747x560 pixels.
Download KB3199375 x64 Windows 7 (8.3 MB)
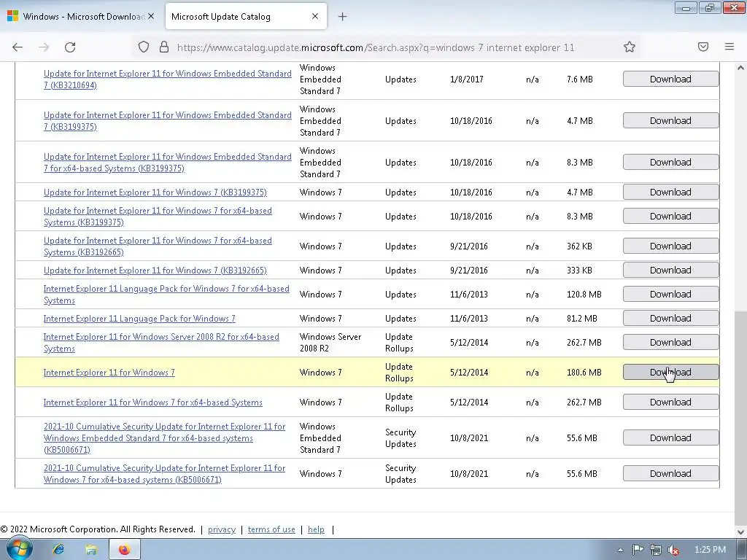[x=670, y=216]
